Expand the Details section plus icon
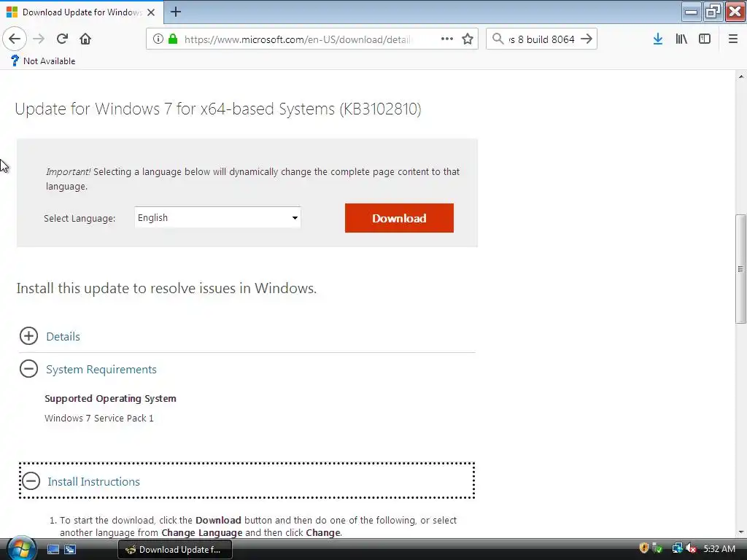Viewport: 747px width, 560px height. click(x=28, y=336)
